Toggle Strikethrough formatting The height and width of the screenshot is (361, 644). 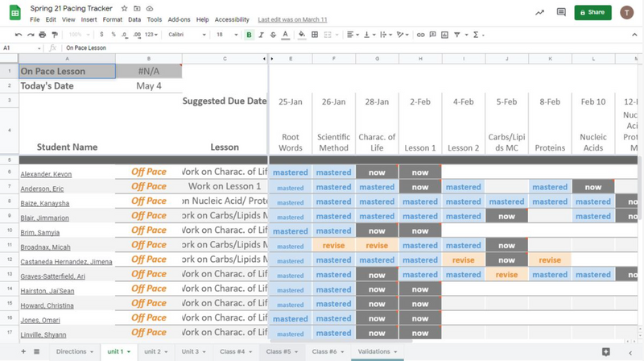273,35
